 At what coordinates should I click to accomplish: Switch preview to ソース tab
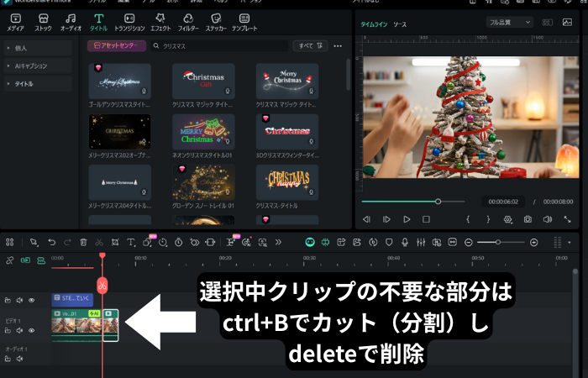click(400, 24)
